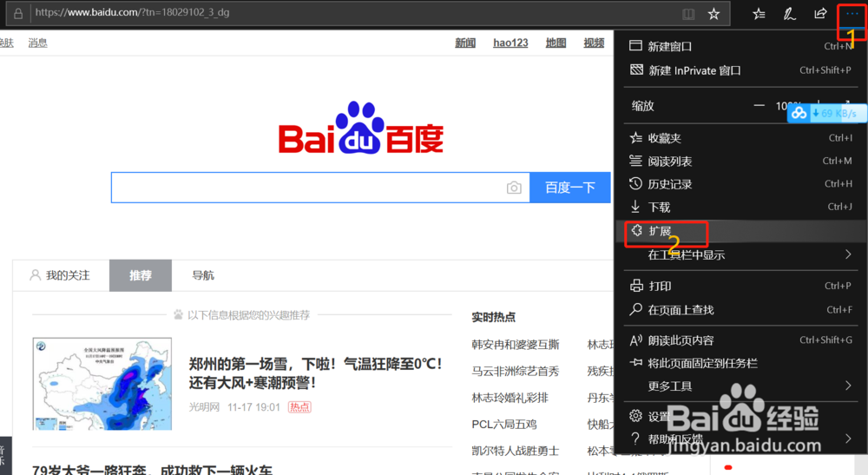Switch to 导航 tab
The width and height of the screenshot is (868, 475).
point(203,275)
